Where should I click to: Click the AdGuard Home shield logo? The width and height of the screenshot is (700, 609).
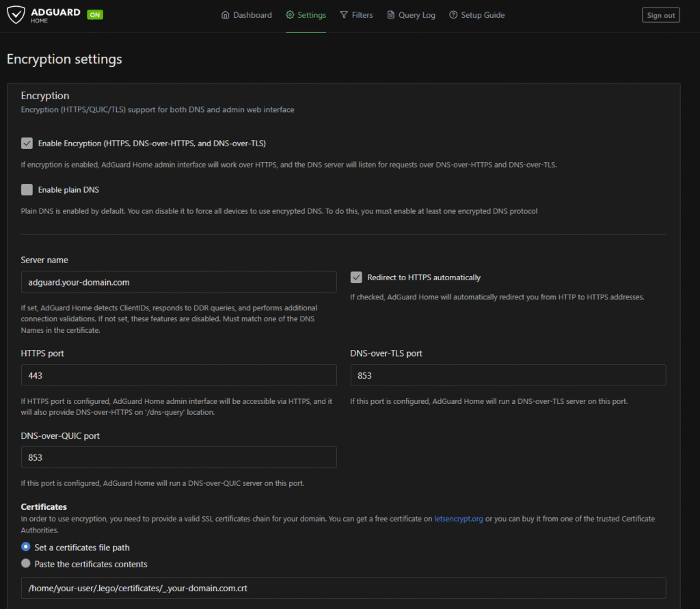[x=16, y=15]
